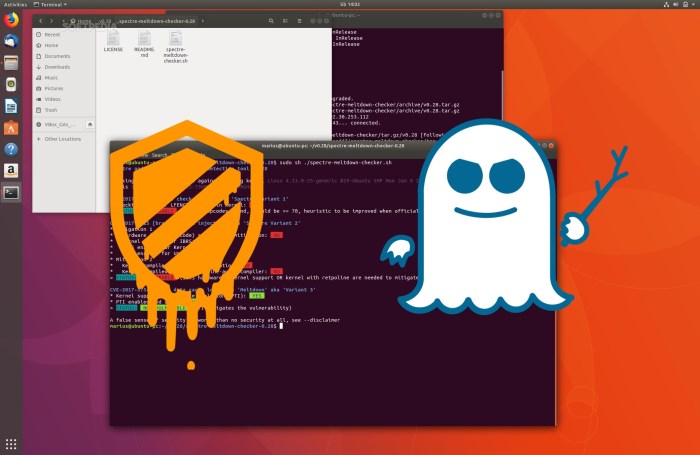Show Applications grid at dock bottom
The image size is (700, 455).
(x=11, y=444)
